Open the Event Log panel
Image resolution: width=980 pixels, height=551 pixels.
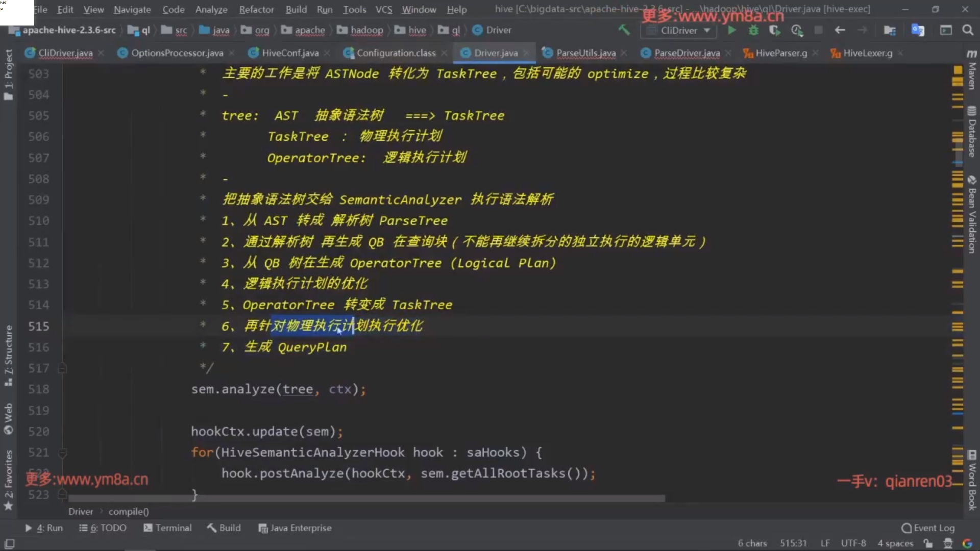pyautogui.click(x=928, y=528)
